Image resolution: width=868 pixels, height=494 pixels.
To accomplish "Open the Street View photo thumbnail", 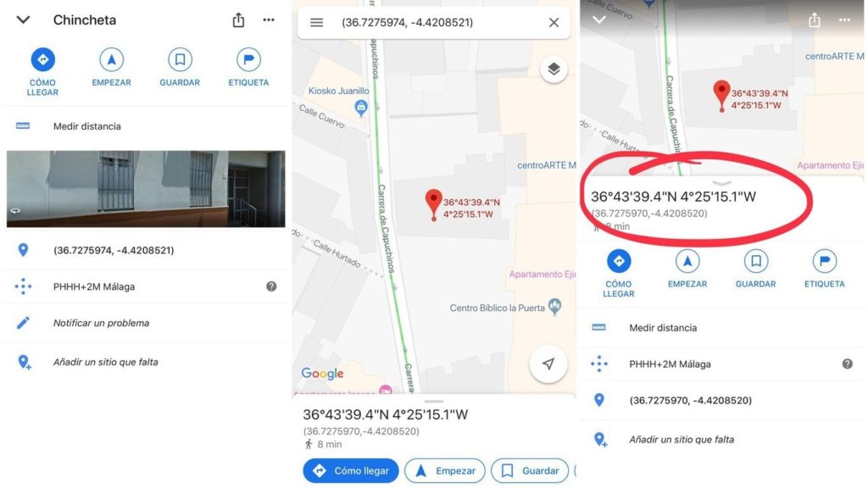I will click(x=146, y=189).
